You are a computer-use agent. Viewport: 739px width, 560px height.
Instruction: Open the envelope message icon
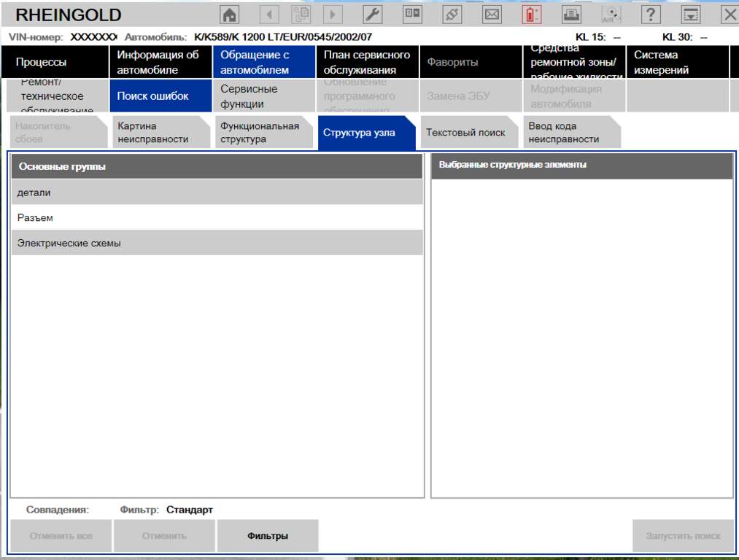tap(492, 15)
